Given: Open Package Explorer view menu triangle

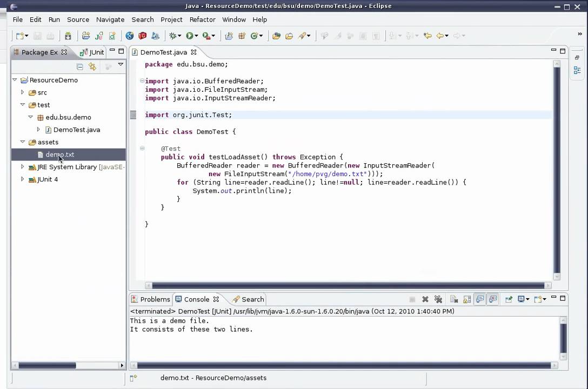Looking at the screenshot, I should 121,64.
